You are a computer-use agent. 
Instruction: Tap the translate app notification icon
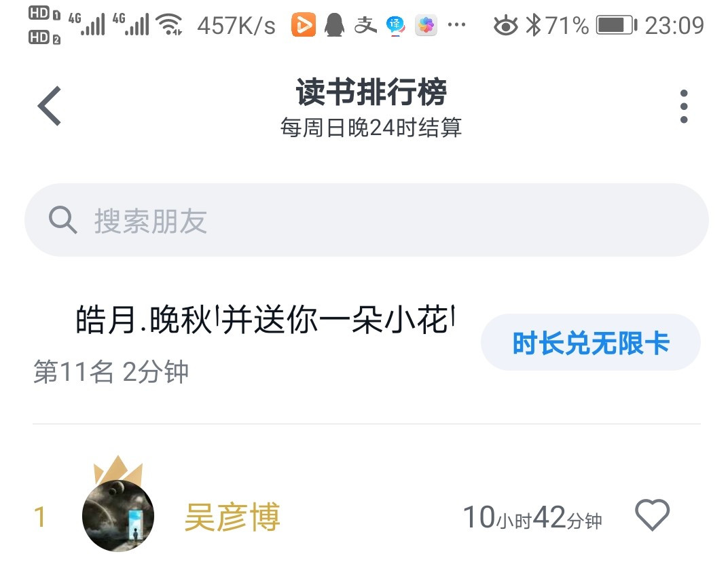click(x=395, y=25)
